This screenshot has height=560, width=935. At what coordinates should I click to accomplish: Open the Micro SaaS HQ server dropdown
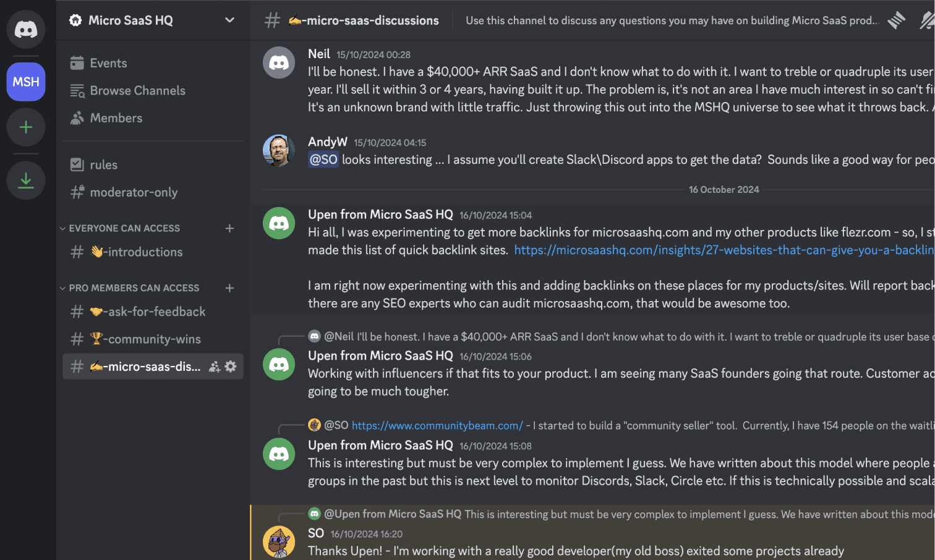pos(229,20)
